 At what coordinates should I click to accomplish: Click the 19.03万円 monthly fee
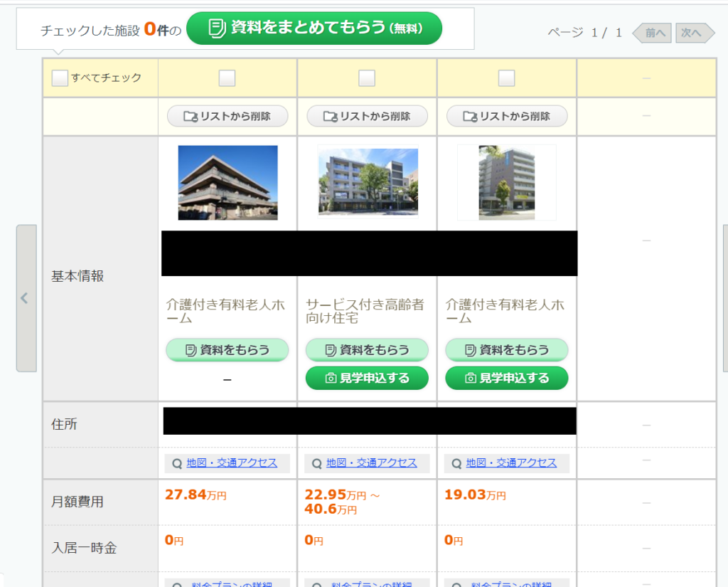[x=475, y=495]
